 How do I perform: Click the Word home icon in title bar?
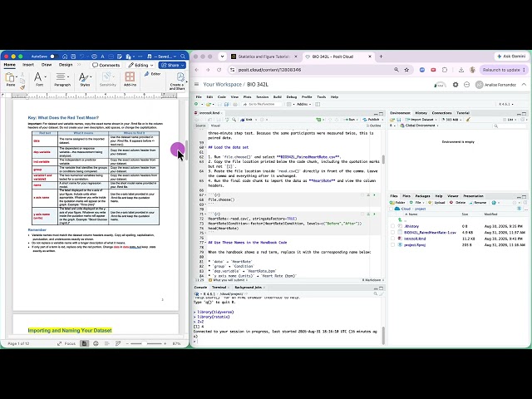[x=65, y=57]
